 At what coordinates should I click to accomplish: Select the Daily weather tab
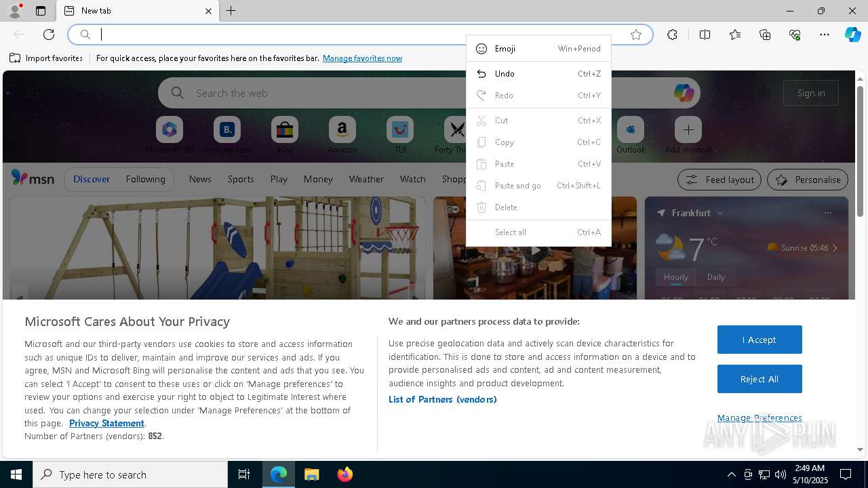coord(716,277)
